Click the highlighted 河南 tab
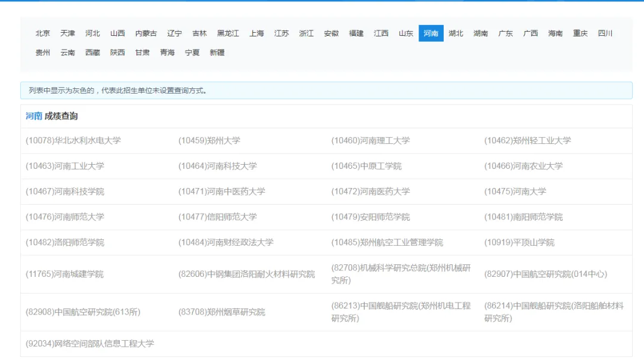Screen dimensions: 644x361 (x=431, y=33)
